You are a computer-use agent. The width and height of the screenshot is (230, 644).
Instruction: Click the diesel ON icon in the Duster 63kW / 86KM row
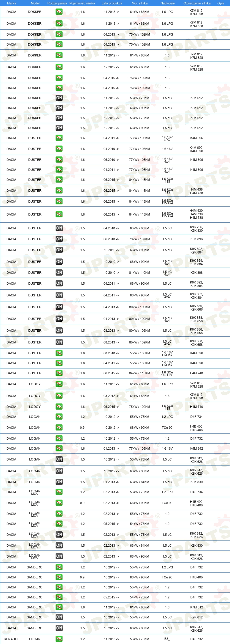click(59, 228)
